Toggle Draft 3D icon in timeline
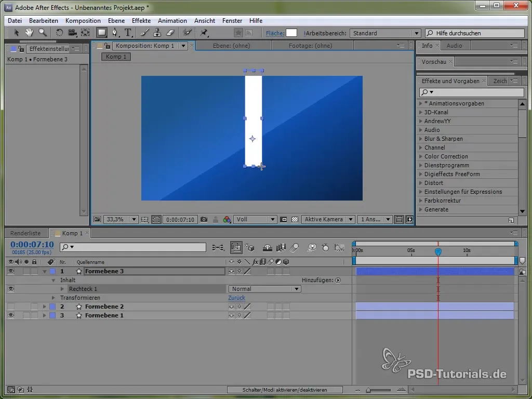Viewport: 532px width, 399px height. point(250,248)
